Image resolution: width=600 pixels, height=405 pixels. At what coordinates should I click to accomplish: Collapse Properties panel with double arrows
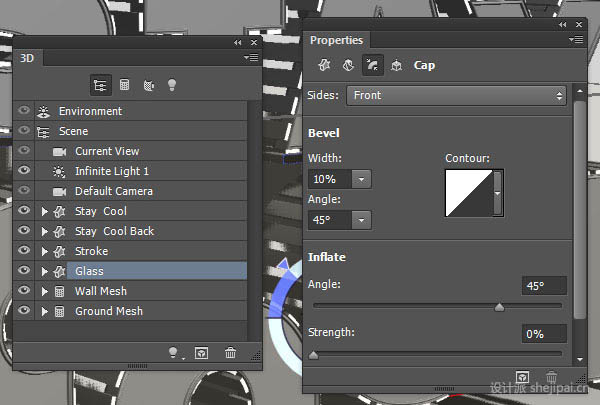coord(562,24)
